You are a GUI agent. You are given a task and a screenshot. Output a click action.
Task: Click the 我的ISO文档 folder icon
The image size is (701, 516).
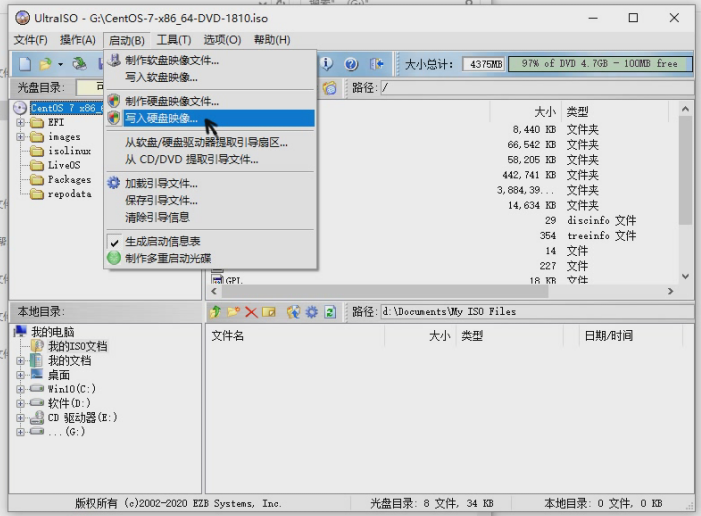point(37,346)
